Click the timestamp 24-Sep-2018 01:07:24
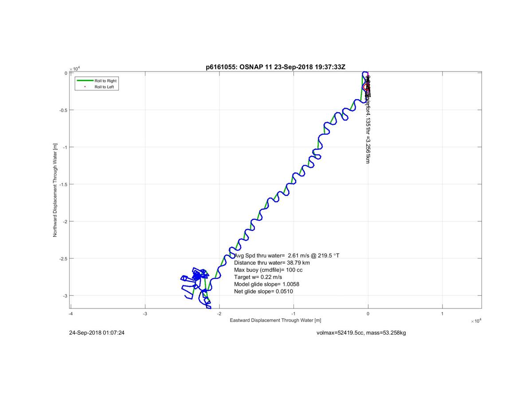The width and height of the screenshot is (532, 394). pos(97,332)
